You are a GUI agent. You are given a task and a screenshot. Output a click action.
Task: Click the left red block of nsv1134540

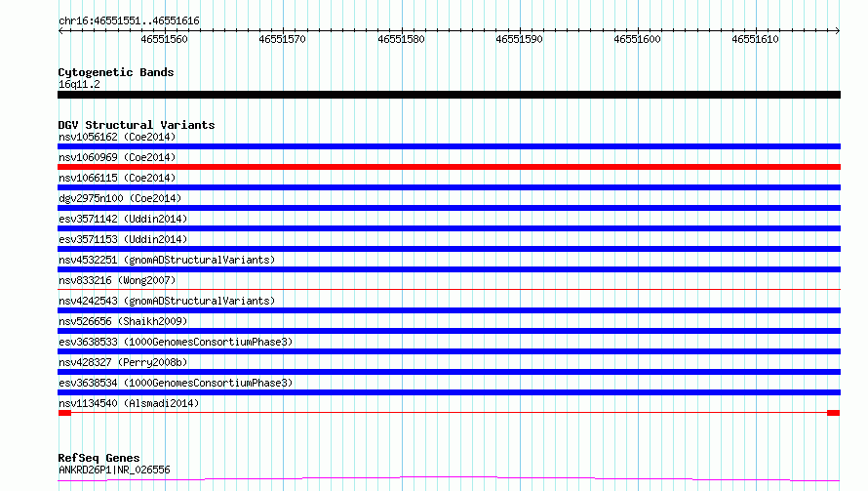pyautogui.click(x=64, y=413)
